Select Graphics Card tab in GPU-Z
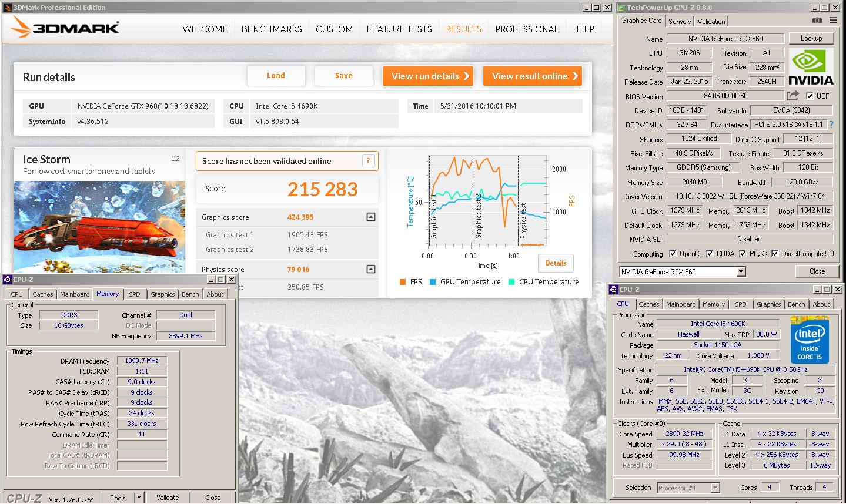This screenshot has width=846, height=504. (x=641, y=21)
